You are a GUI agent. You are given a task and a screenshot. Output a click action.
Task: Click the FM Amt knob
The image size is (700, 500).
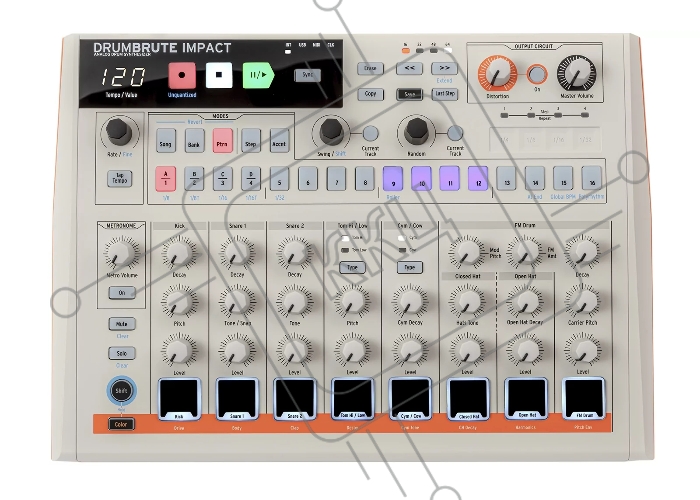(525, 253)
